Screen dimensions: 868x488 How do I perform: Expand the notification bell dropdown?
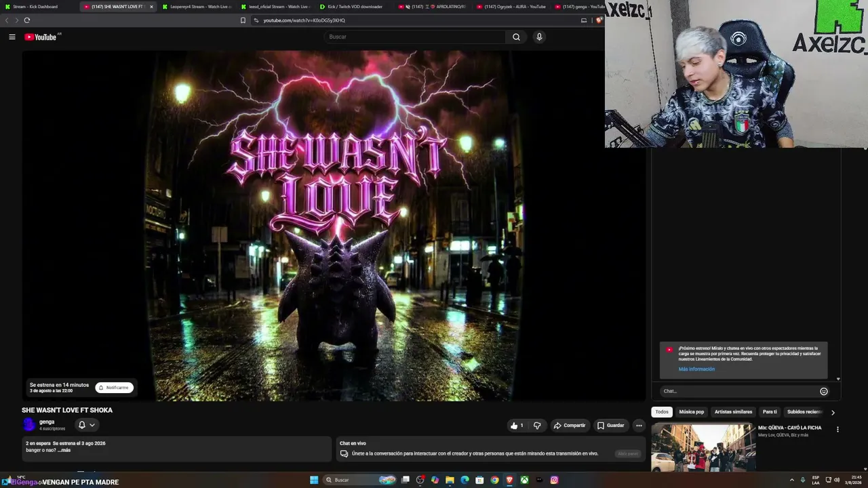pyautogui.click(x=86, y=425)
